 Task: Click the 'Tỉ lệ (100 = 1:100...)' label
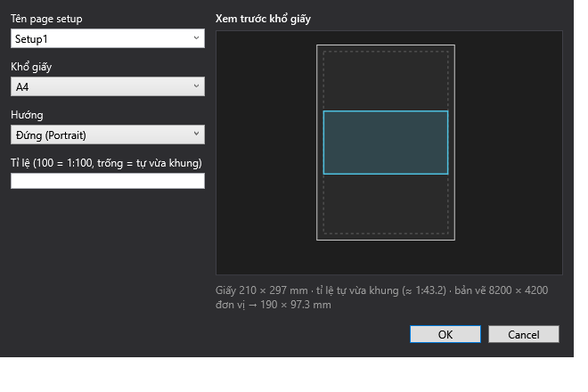[106, 163]
